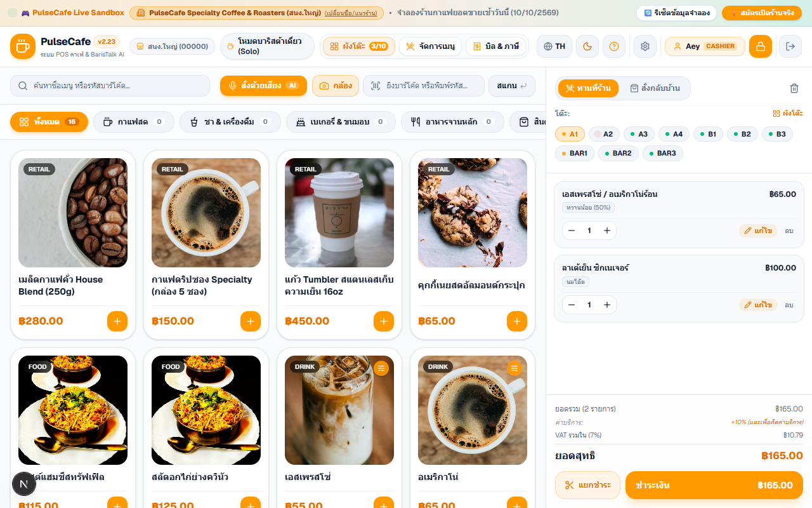Open customization options on the Americano card
812x508 pixels.
point(514,368)
